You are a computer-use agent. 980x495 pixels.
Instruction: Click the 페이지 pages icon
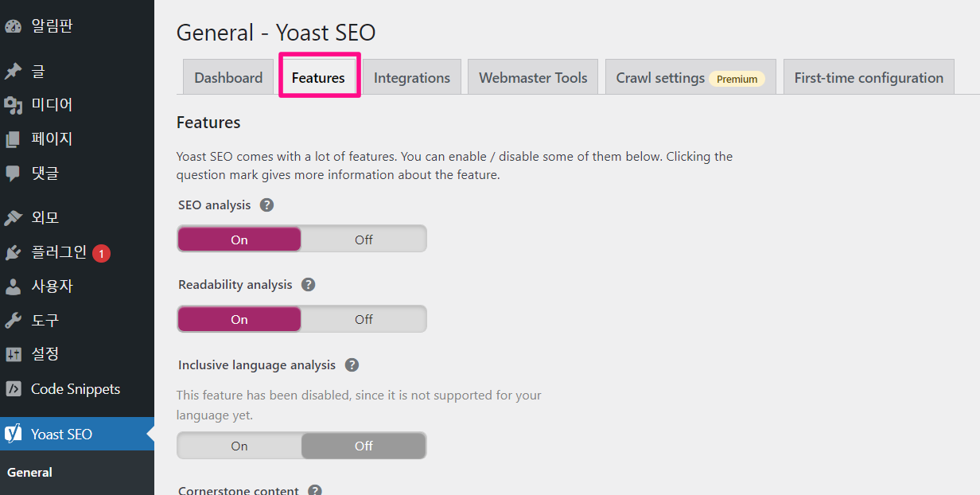click(13, 138)
